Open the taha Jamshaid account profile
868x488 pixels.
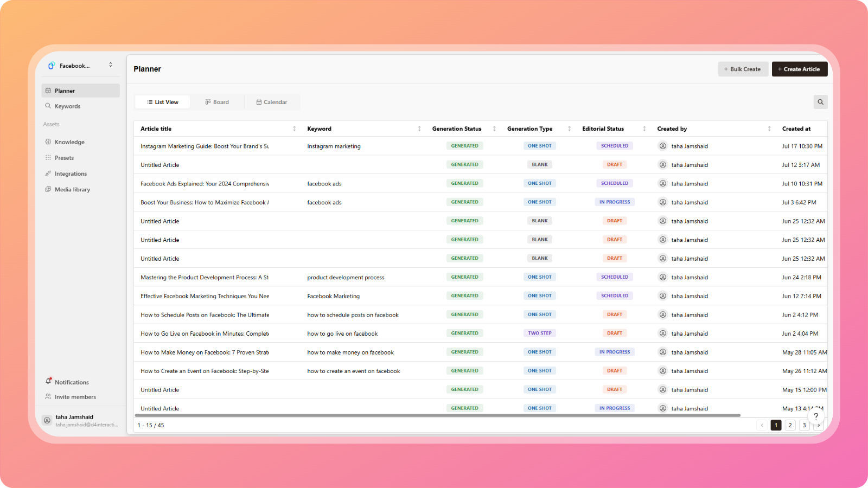(x=80, y=420)
